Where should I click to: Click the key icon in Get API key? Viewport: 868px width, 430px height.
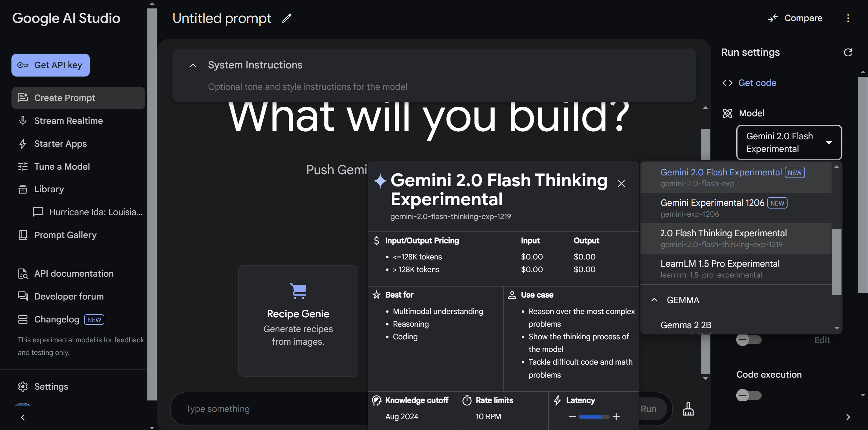23,65
